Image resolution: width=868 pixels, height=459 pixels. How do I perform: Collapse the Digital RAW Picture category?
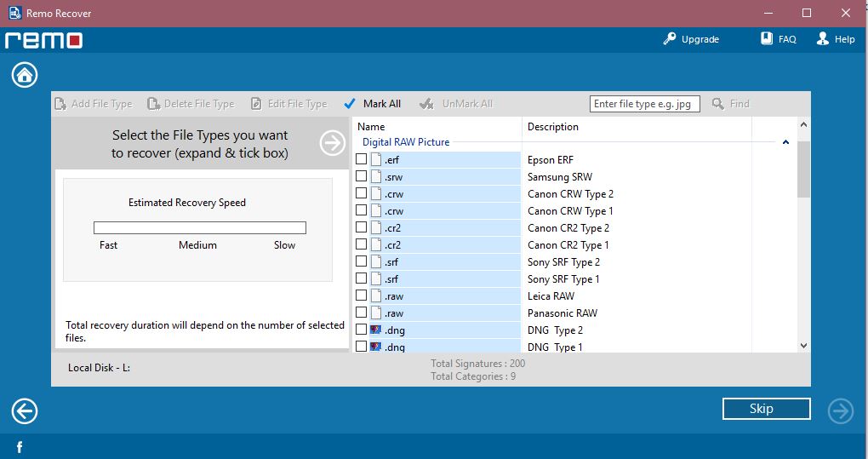coord(785,142)
